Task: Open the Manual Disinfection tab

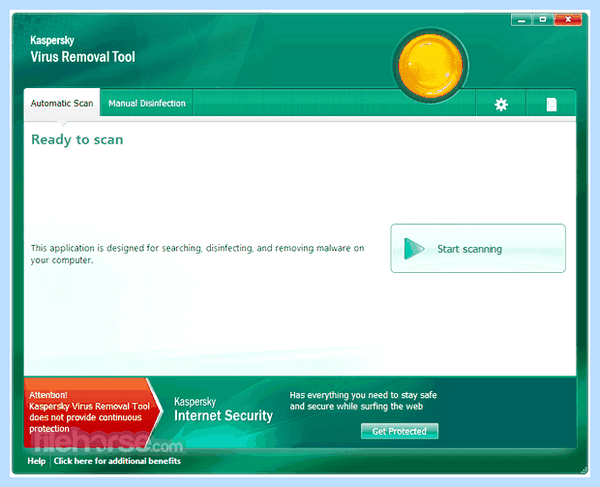Action: pos(147,103)
